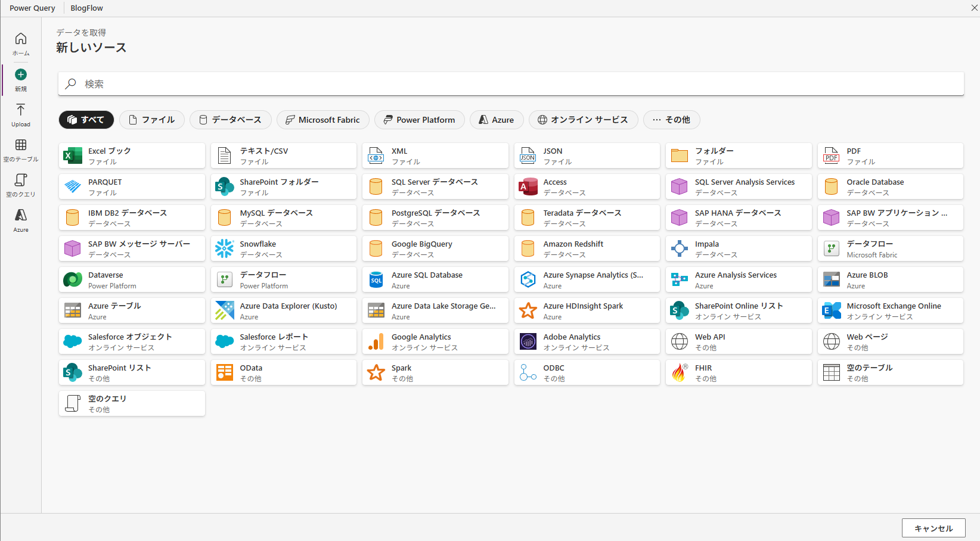
Task: Choose the Web API connector
Action: click(739, 342)
